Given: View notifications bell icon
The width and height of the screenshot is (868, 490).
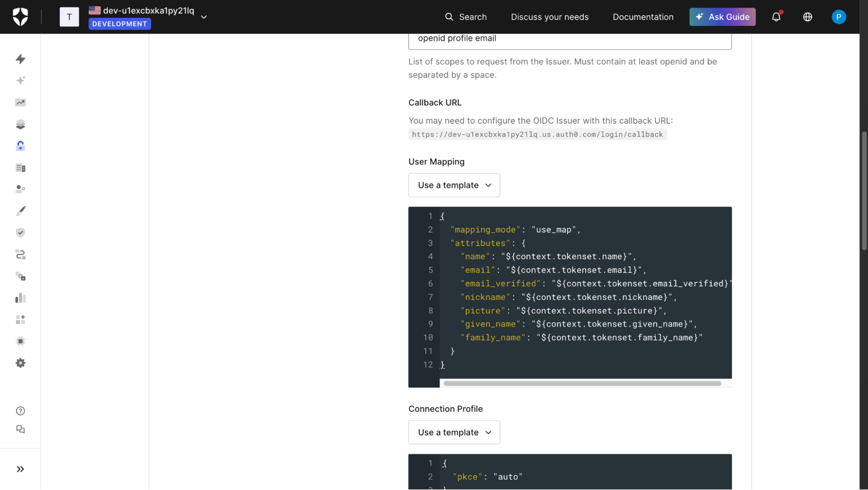Looking at the screenshot, I should [776, 17].
